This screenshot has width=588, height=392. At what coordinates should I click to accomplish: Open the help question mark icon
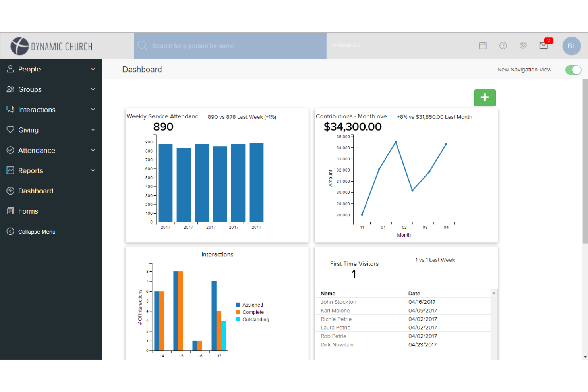click(503, 46)
